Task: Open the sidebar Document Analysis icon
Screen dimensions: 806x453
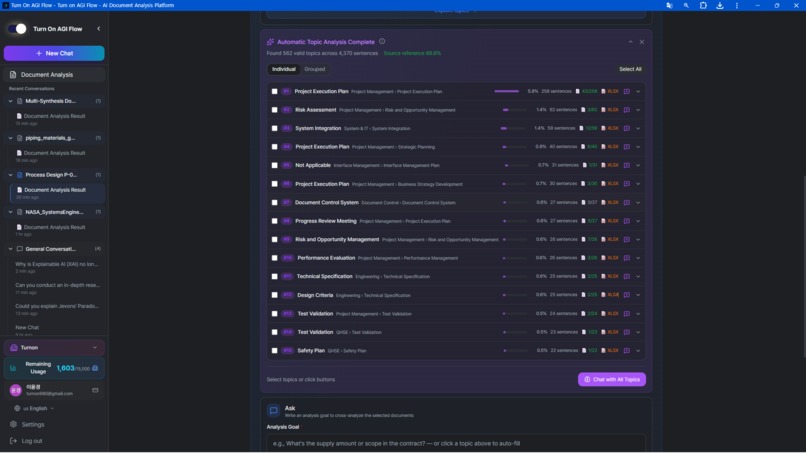Action: tap(13, 75)
